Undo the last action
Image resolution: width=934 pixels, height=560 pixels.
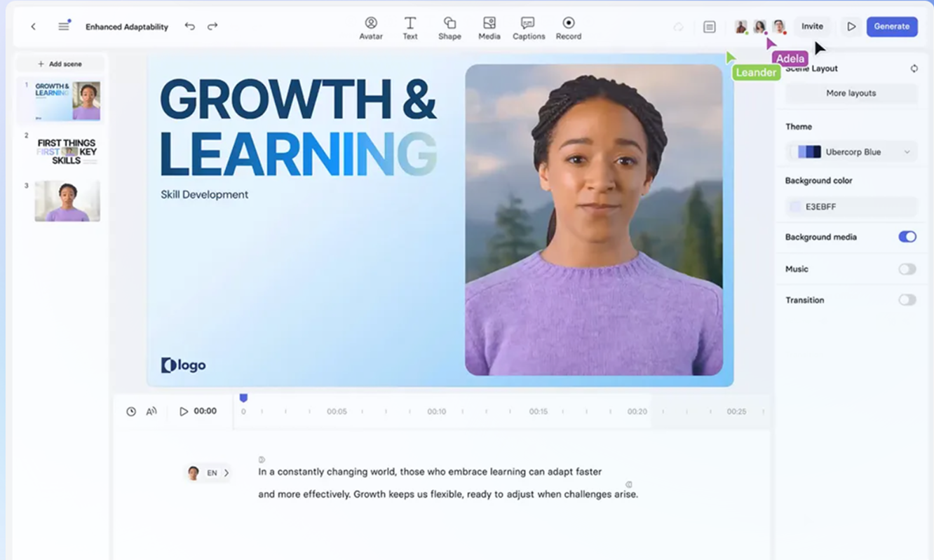tap(189, 27)
